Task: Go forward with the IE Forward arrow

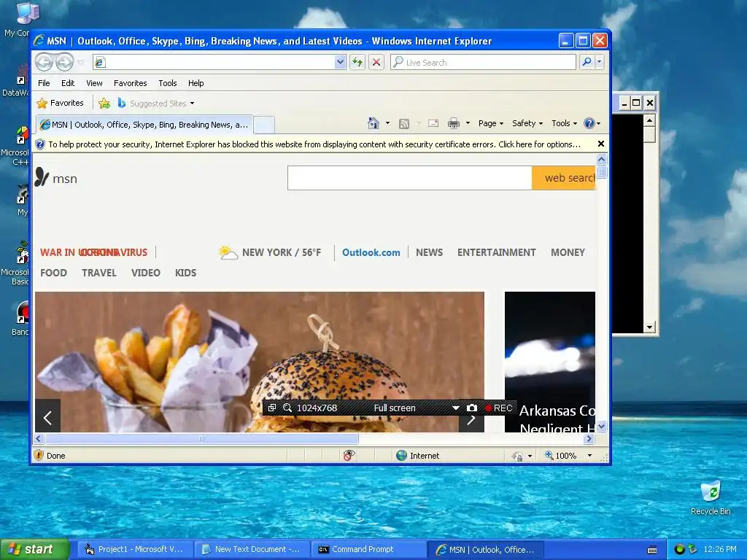Action: coord(64,62)
